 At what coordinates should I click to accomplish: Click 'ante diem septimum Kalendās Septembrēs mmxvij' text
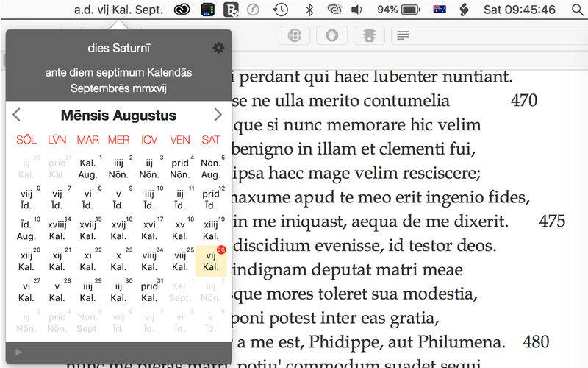[x=118, y=80]
